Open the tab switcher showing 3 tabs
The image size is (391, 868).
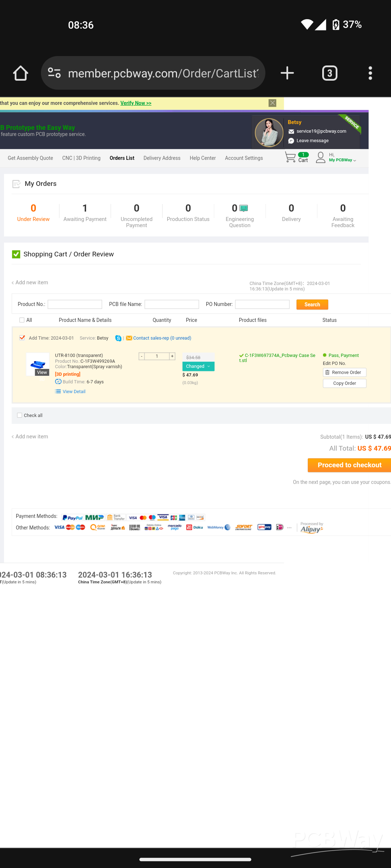pos(329,73)
